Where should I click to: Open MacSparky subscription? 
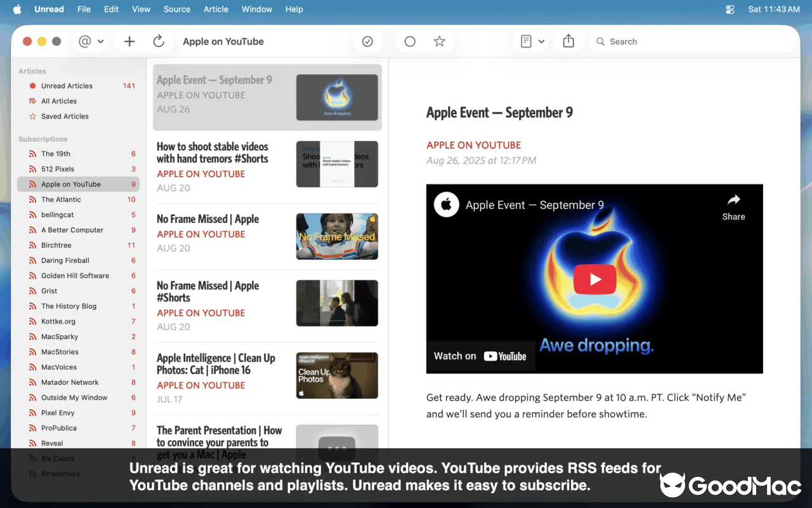point(78,337)
